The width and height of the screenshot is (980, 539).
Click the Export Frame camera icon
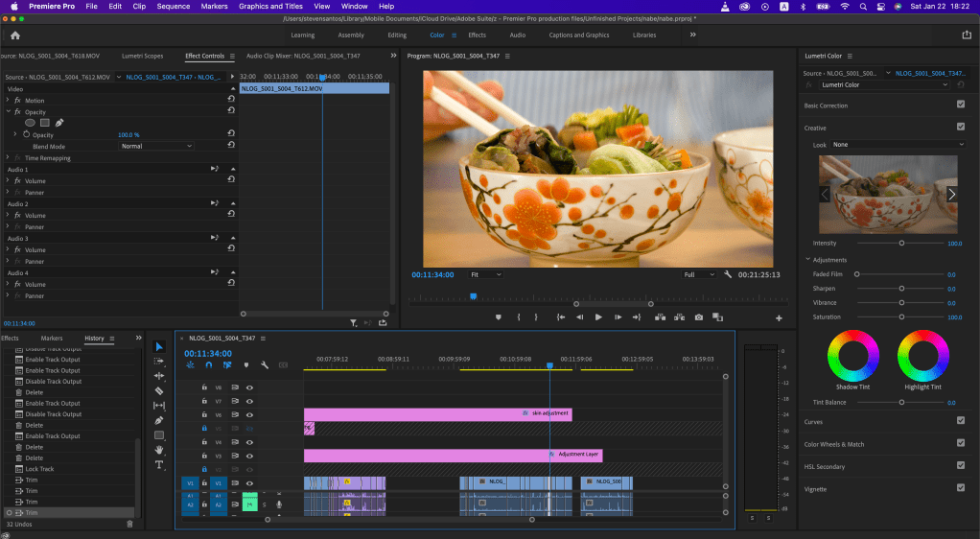699,317
